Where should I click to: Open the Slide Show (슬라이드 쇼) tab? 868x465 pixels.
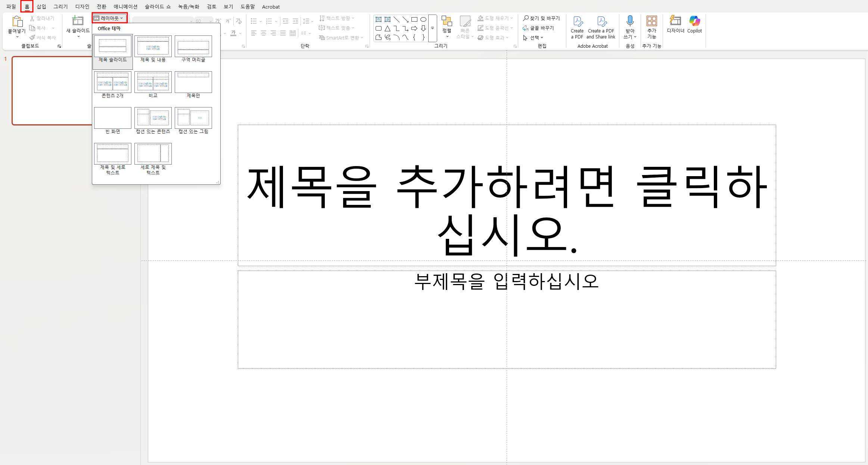coord(158,7)
